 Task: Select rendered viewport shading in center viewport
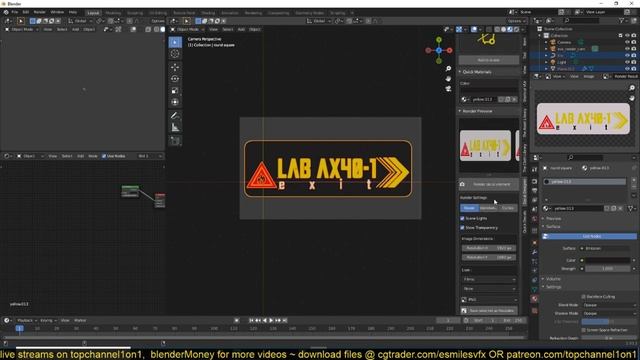click(x=516, y=29)
